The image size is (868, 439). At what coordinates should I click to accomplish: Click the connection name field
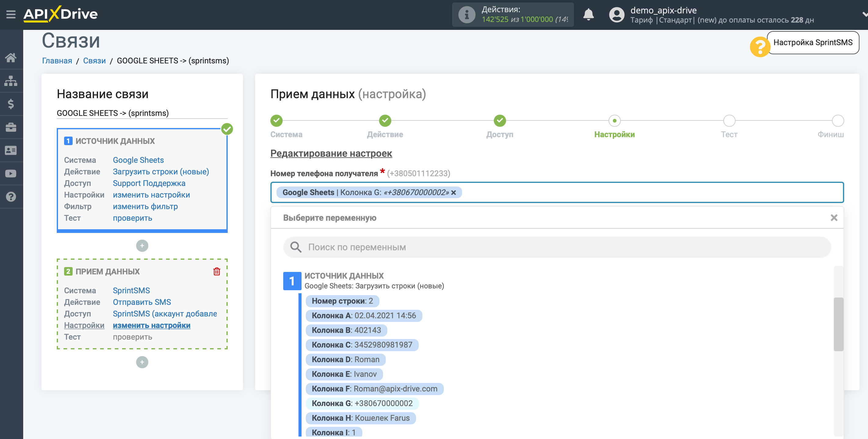coord(142,113)
